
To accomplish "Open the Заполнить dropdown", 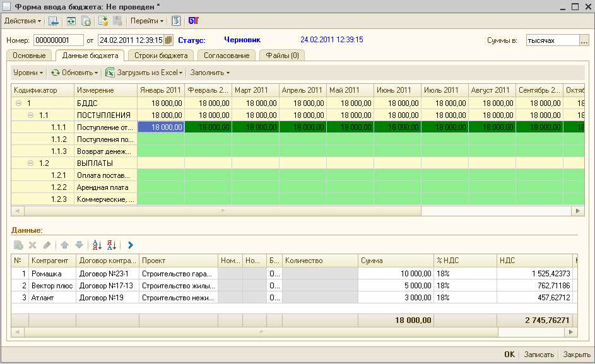I will [209, 73].
